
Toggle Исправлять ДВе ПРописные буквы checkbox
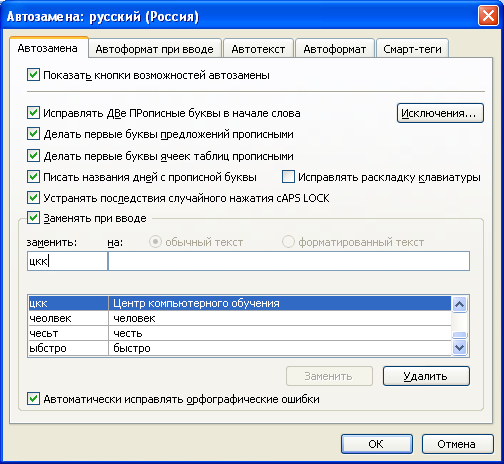pos(33,113)
